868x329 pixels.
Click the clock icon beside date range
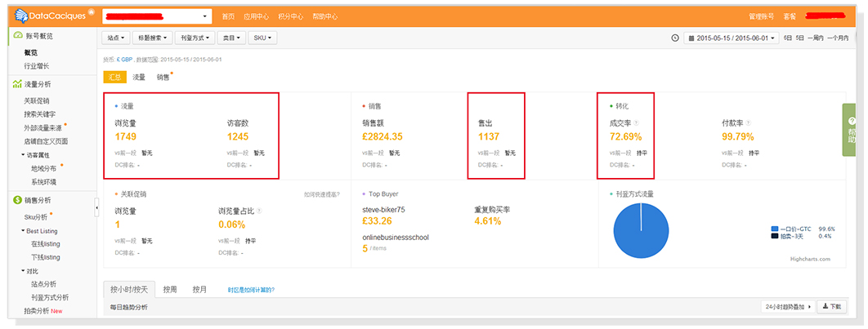(675, 38)
